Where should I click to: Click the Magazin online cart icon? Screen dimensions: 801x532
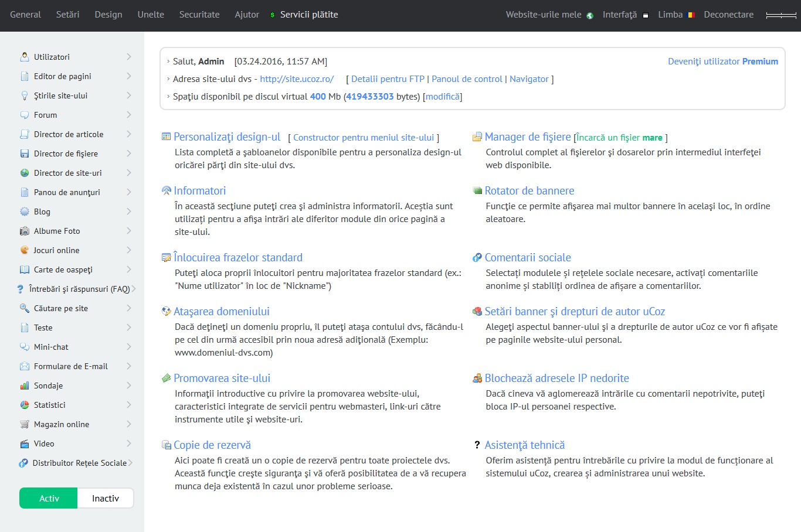tap(25, 424)
